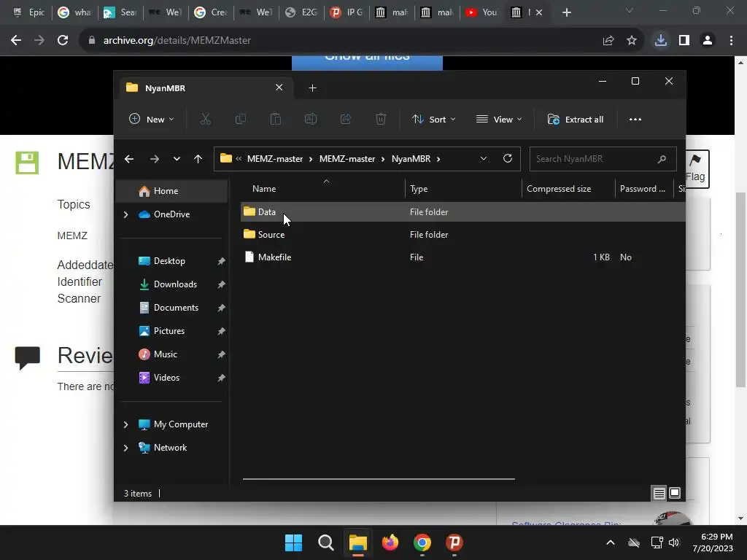Switch to details view icon in status bar
747x560 pixels.
[x=659, y=494]
